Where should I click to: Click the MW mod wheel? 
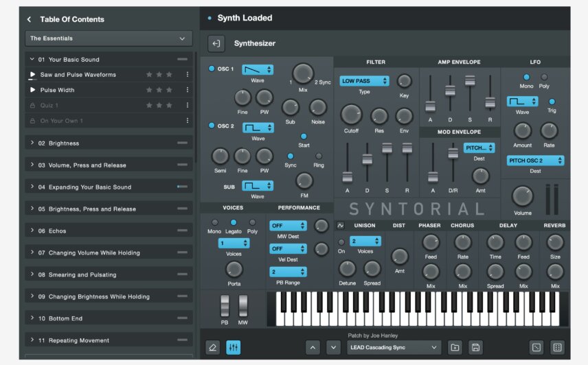coord(243,305)
